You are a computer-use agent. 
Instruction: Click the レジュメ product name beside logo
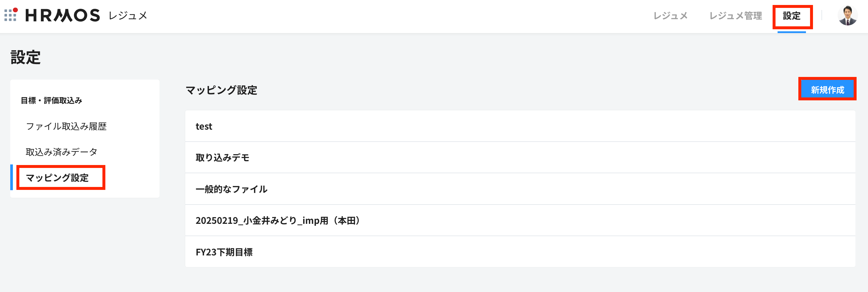(x=128, y=16)
